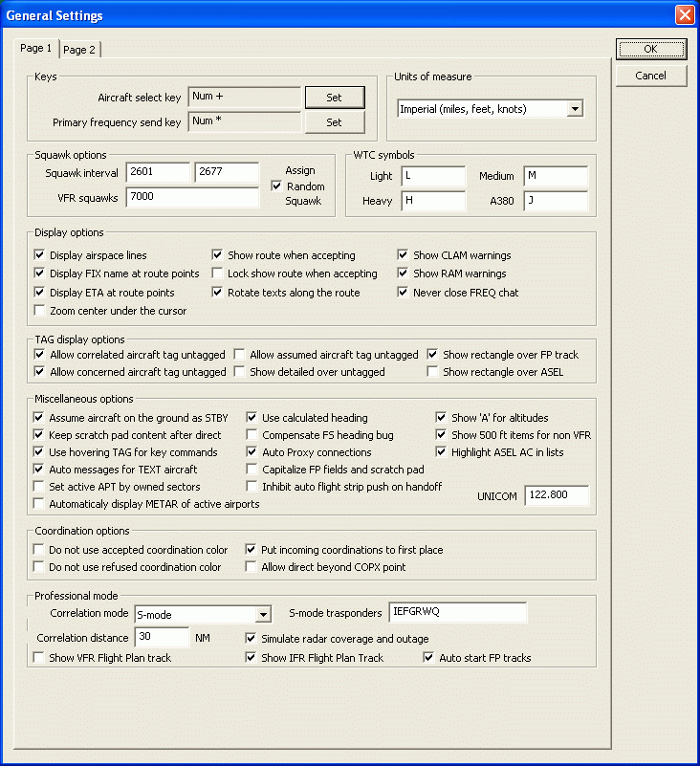
Task: Toggle Never close FREQ chat
Action: (x=403, y=292)
